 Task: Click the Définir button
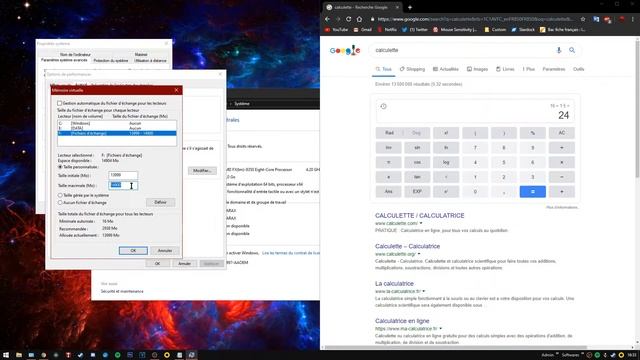tap(160, 202)
